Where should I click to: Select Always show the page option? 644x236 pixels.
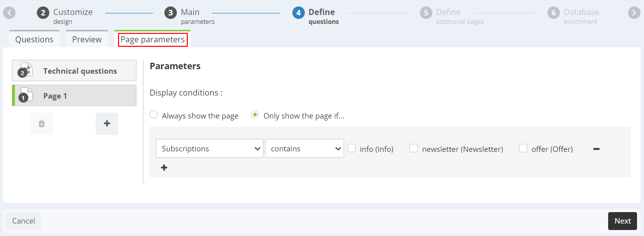154,115
